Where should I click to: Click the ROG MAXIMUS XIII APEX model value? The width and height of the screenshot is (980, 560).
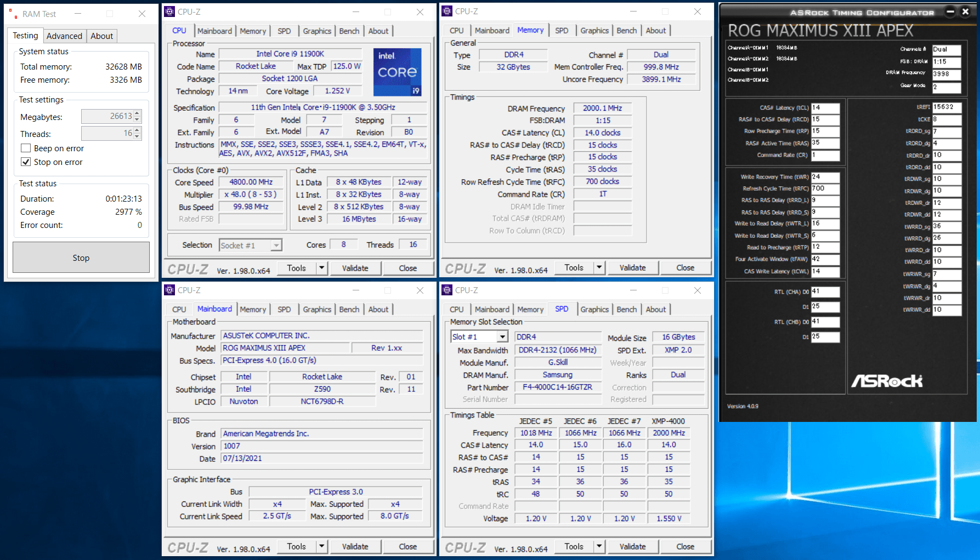285,348
